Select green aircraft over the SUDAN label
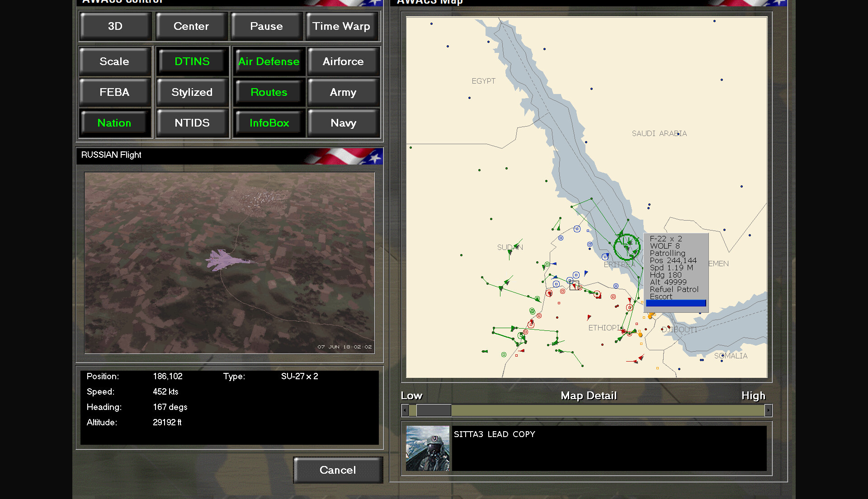Viewport: 868px width, 499px height. tap(517, 246)
